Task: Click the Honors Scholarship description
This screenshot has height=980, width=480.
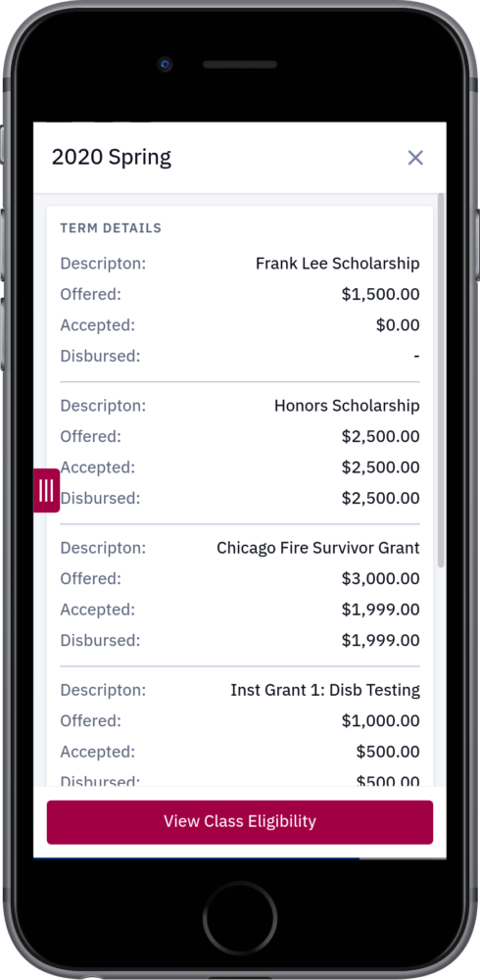Action: pyautogui.click(x=347, y=406)
